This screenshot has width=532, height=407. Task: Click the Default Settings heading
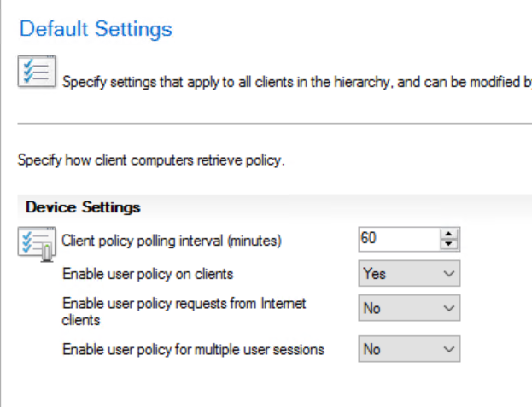click(96, 29)
